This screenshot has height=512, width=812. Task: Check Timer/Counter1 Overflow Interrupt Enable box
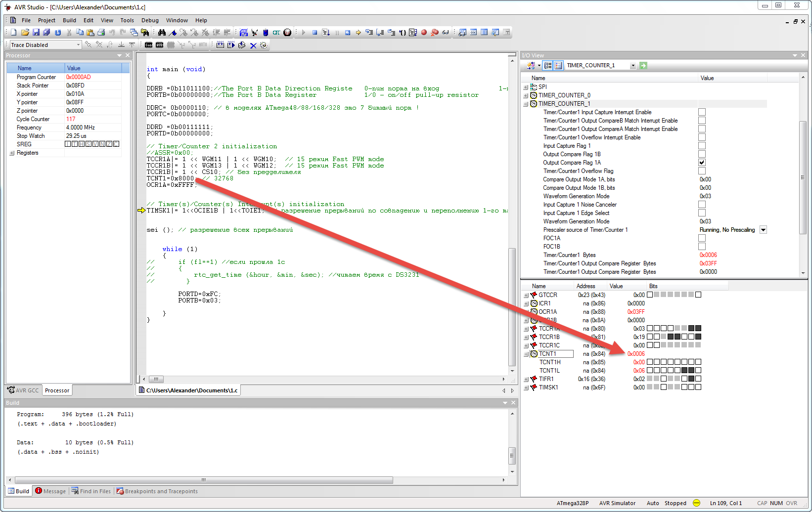click(x=702, y=137)
